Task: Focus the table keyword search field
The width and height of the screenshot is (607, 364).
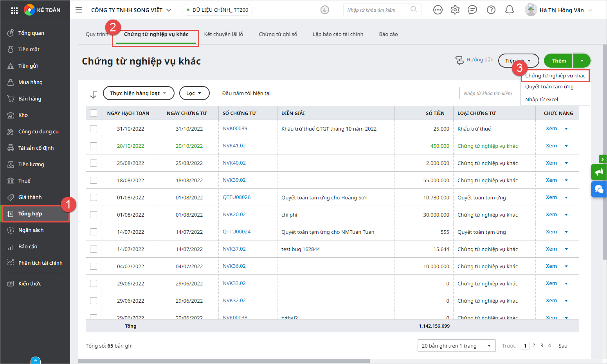Action: [490, 93]
